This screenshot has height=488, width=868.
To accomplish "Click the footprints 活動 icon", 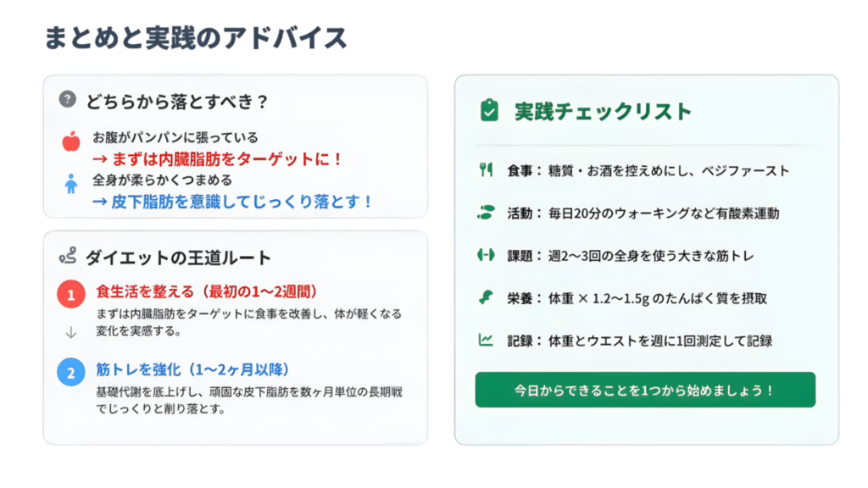I will click(486, 213).
